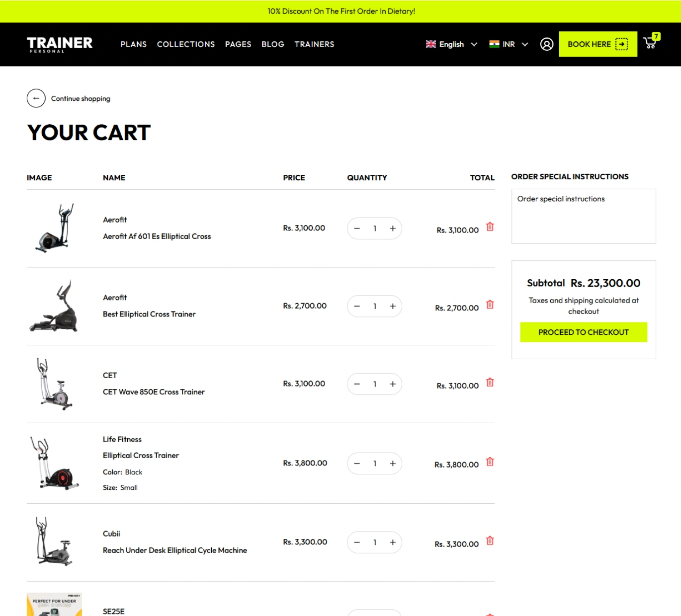681x616 pixels.
Task: Decrease quantity of Best Elliptical Cross Trainer
Action: coord(356,307)
